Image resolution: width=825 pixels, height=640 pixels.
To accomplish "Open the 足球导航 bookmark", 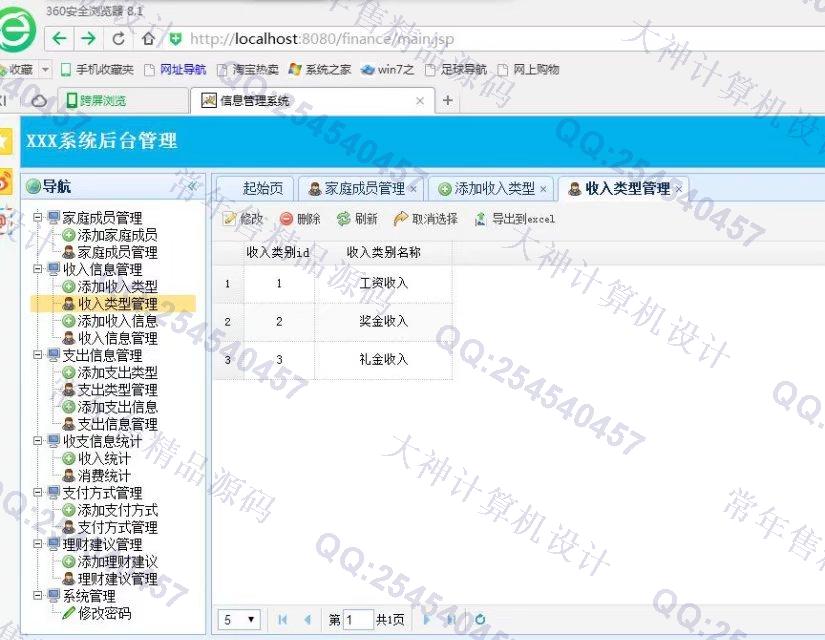I will 456,69.
